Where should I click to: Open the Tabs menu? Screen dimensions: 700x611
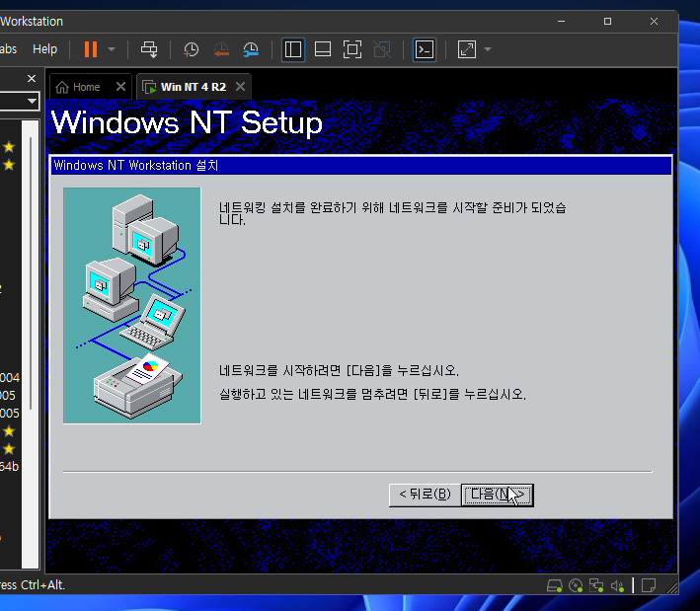pos(8,49)
